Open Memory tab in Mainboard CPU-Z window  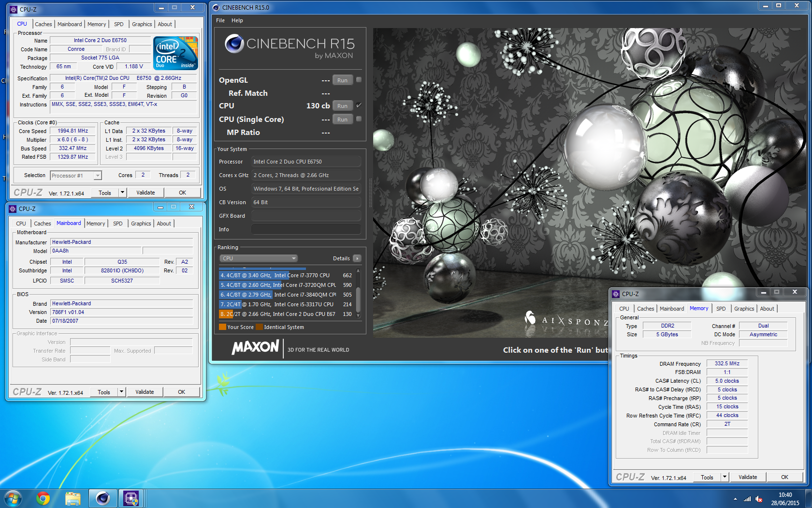click(x=96, y=224)
